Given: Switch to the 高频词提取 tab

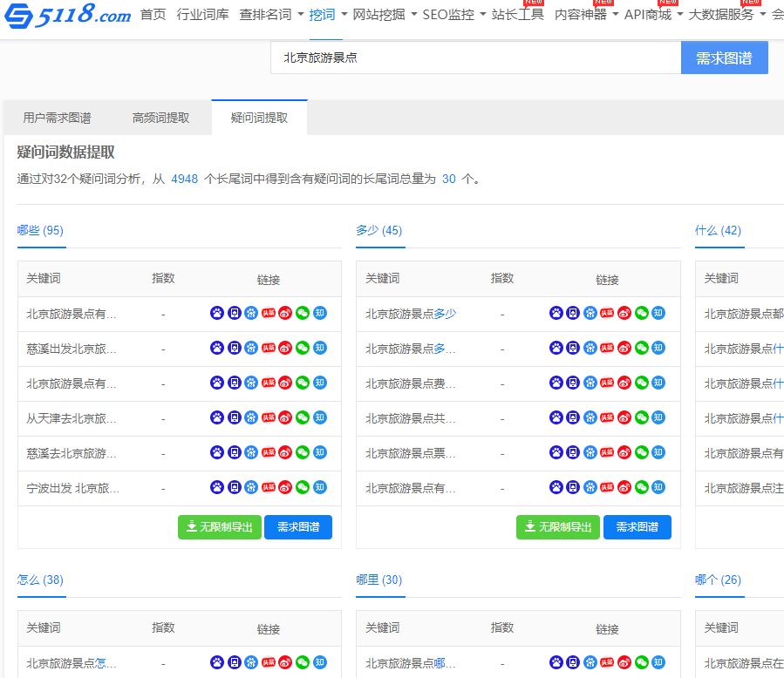Looking at the screenshot, I should click(160, 118).
